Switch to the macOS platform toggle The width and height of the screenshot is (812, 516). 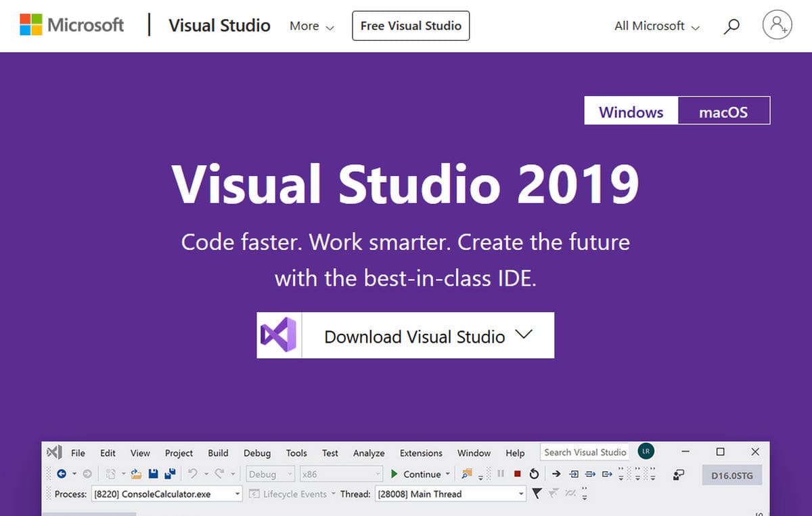point(723,111)
